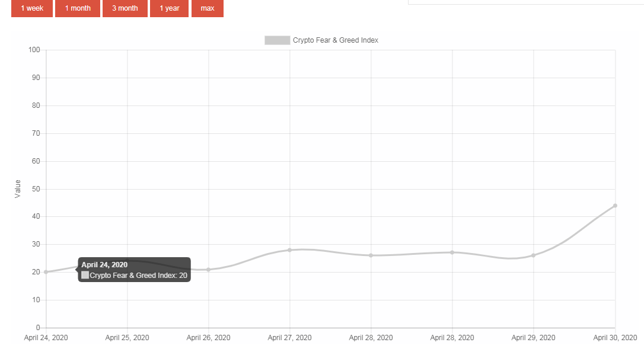Click the April 30, 2020 axis label
This screenshot has width=644, height=352.
[615, 338]
